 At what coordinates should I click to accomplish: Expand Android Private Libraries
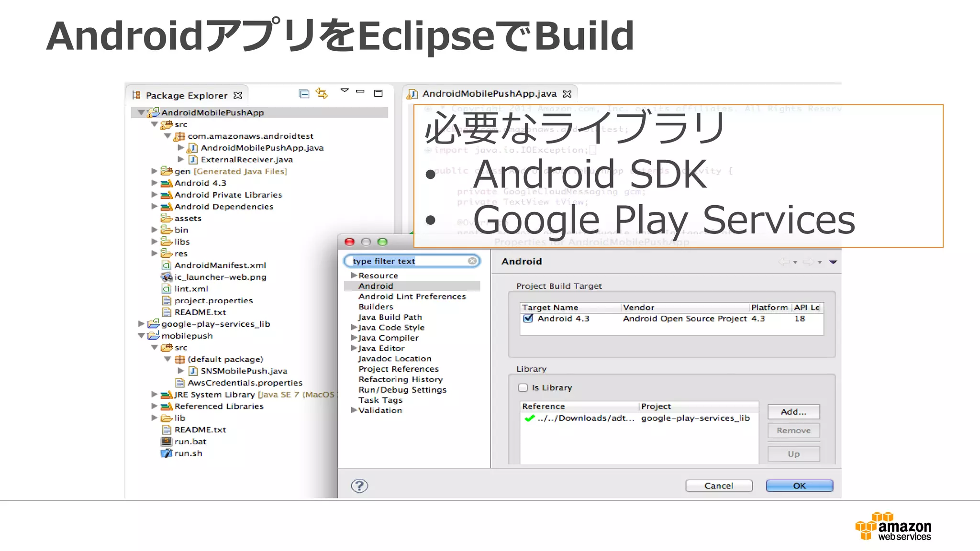154,195
